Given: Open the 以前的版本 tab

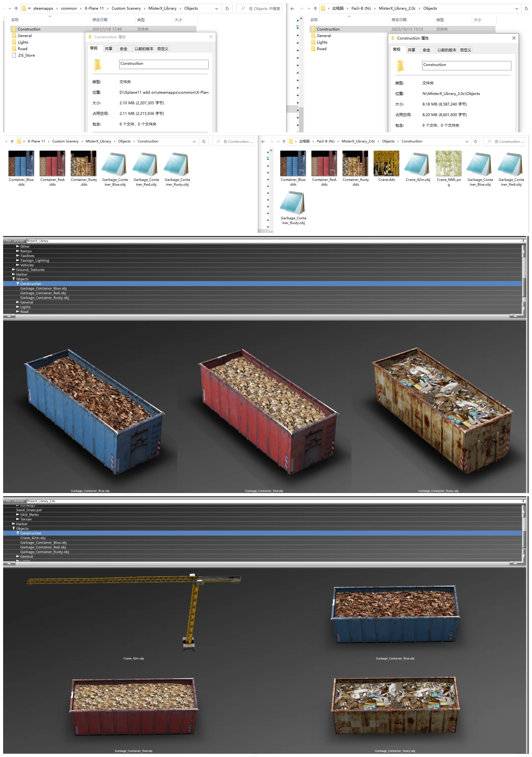Looking at the screenshot, I should point(144,49).
